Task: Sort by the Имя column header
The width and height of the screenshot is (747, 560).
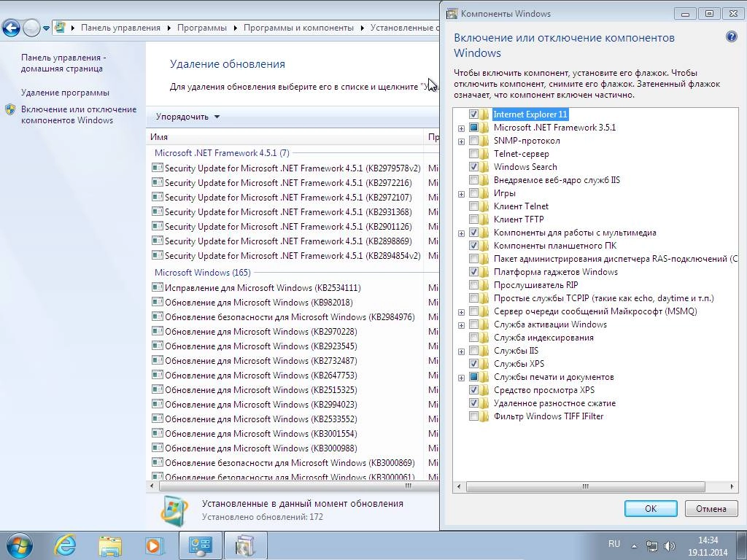Action: (285, 136)
